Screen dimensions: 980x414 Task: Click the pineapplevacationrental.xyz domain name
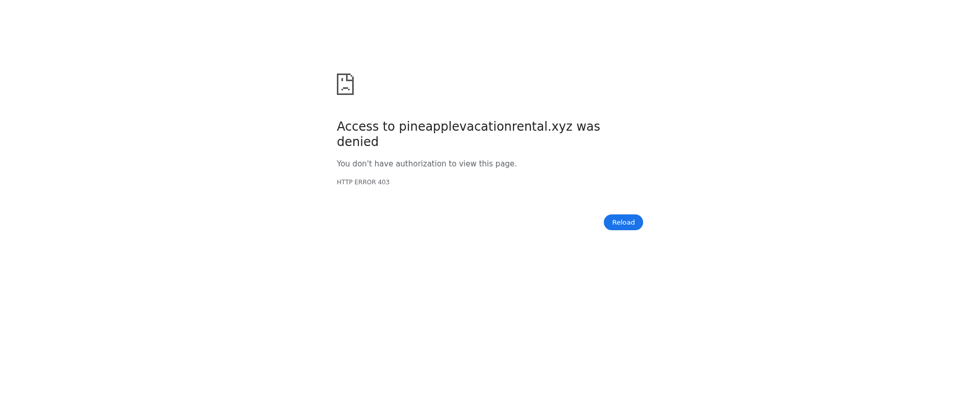coord(485,127)
